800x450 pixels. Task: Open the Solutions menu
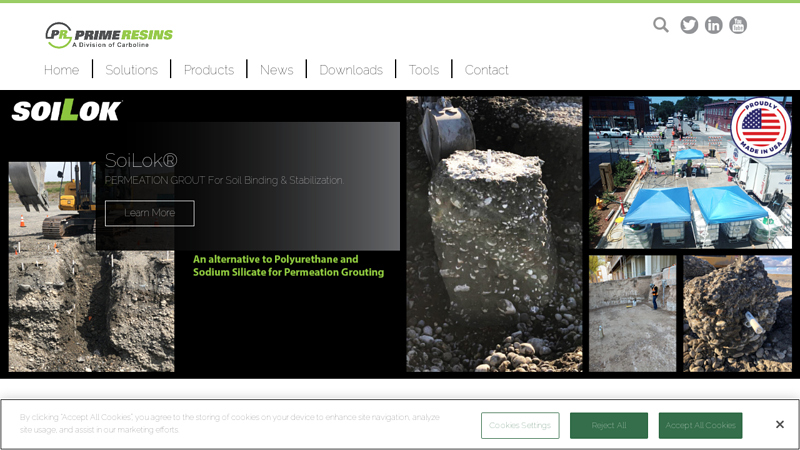131,70
